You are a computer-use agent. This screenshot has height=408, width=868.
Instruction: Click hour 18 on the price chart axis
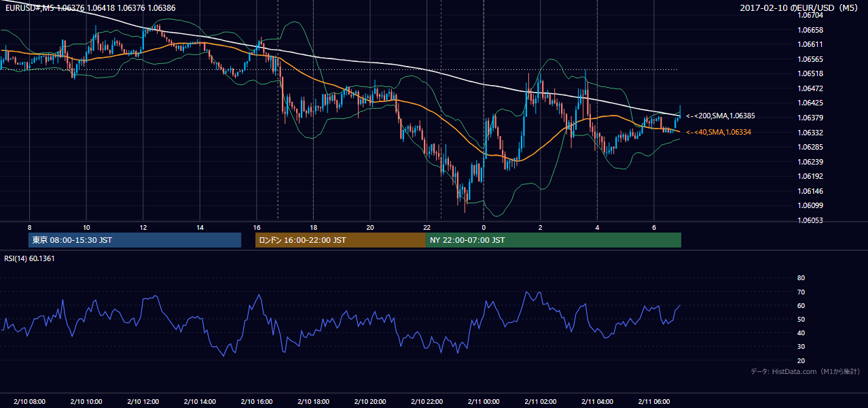[x=313, y=227]
